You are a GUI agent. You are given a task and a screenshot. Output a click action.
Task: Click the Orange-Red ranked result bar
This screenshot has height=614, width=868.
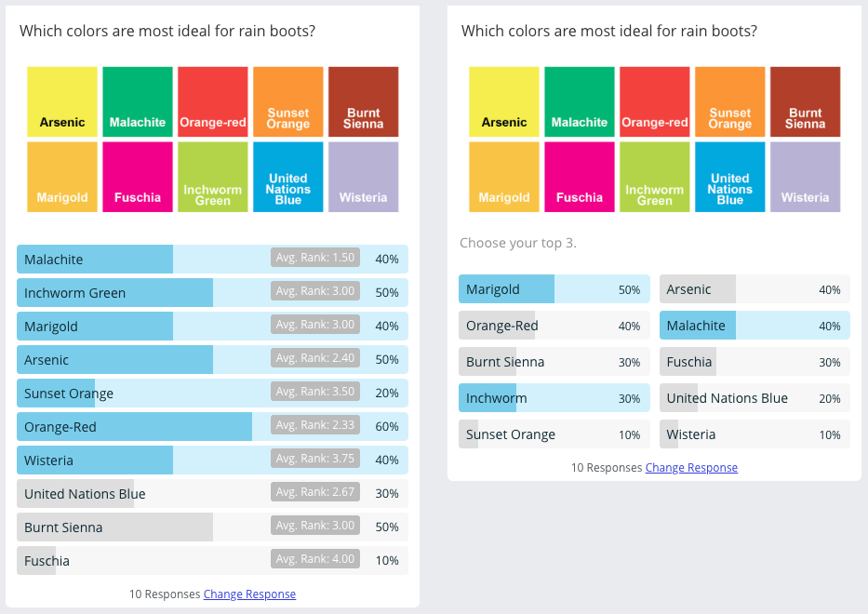coord(212,427)
